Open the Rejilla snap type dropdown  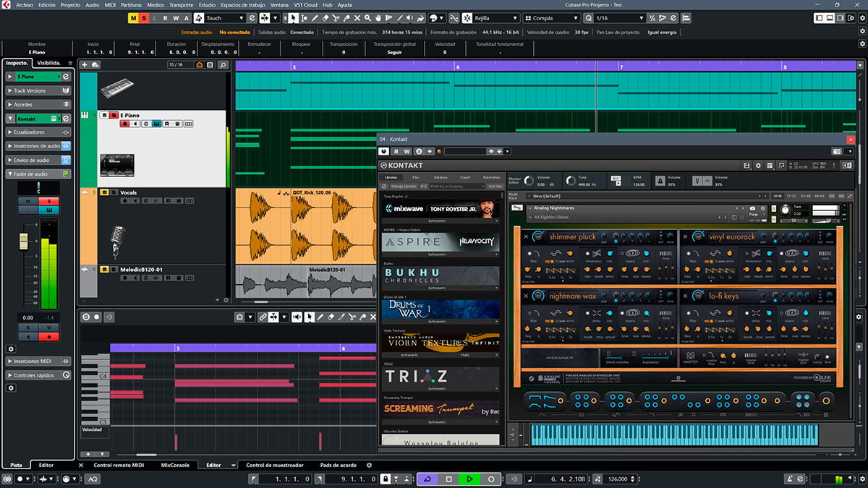click(495, 18)
